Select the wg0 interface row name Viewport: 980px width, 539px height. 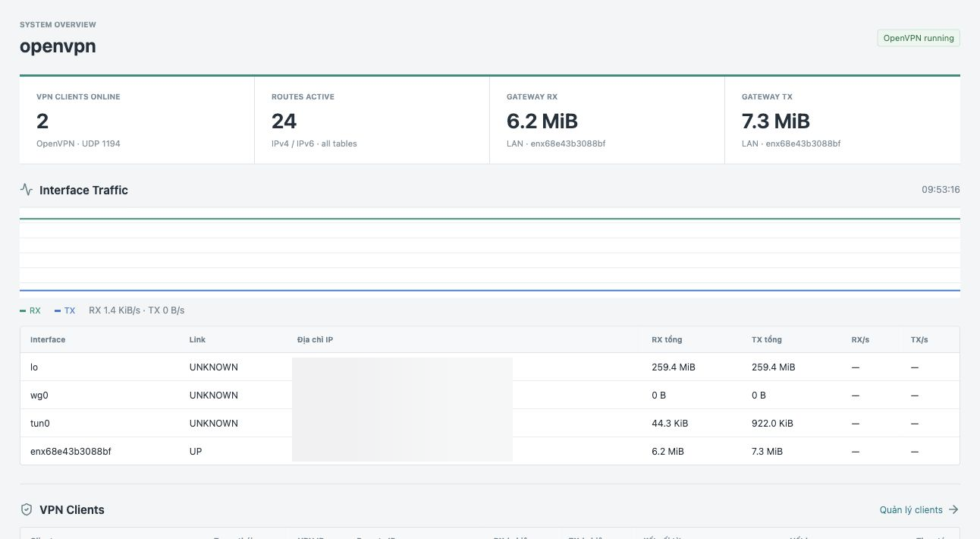(x=39, y=396)
